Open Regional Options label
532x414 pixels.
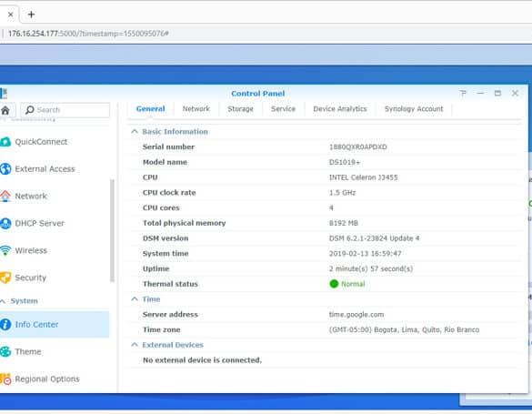coord(47,379)
